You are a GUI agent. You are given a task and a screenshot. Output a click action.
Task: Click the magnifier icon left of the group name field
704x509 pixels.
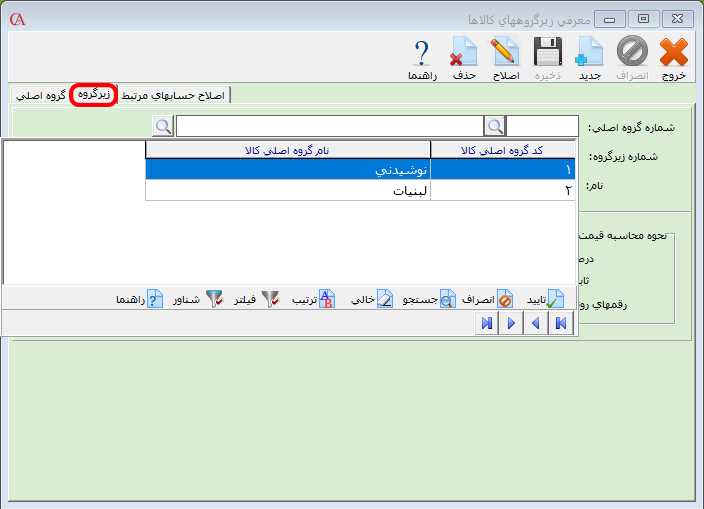[x=163, y=126]
